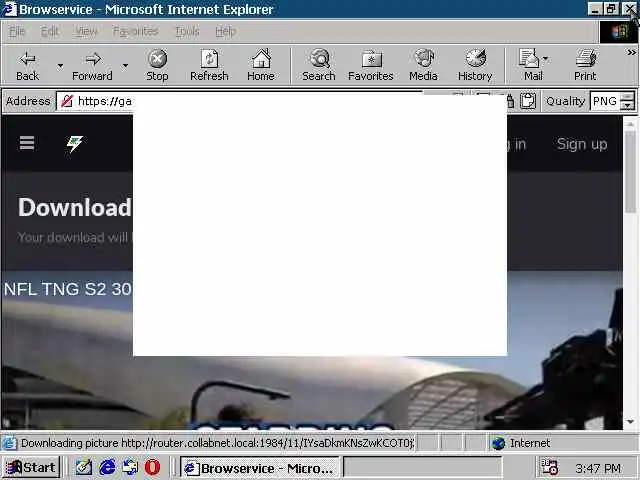This screenshot has height=480, width=640.
Task: Click the Download heading text
Action: click(75, 207)
